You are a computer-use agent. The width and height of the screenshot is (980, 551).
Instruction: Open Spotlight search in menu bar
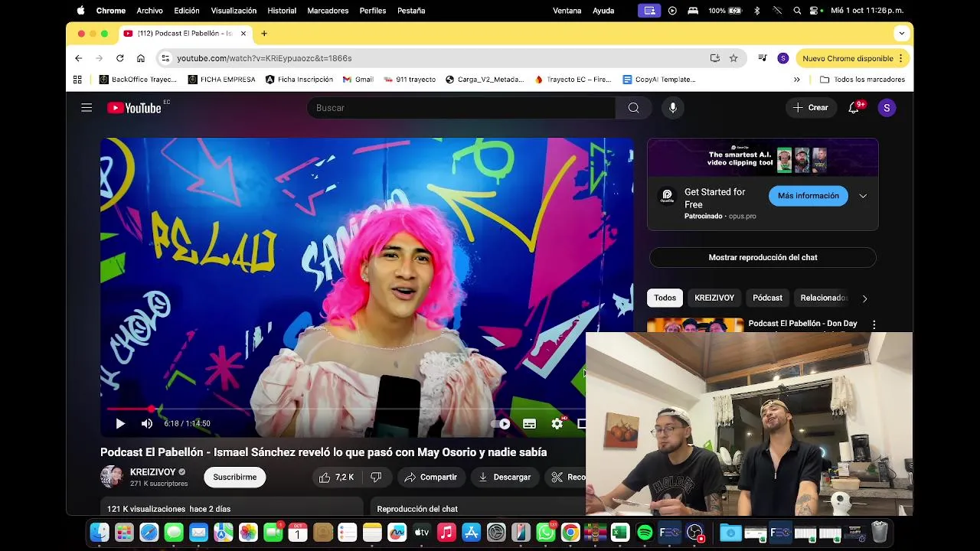point(797,11)
